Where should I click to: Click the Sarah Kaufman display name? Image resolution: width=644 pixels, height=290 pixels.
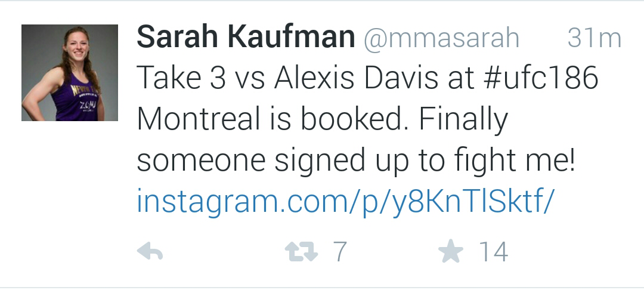pyautogui.click(x=246, y=39)
